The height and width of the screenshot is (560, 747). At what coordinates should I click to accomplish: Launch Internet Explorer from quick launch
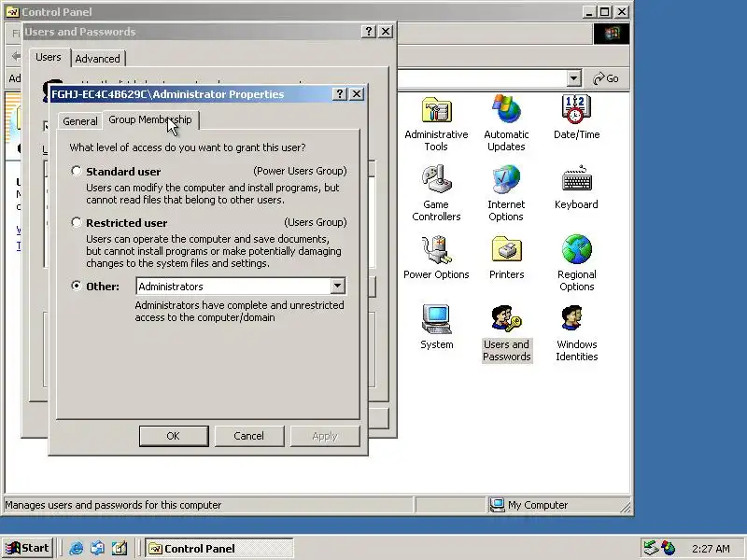[x=76, y=549]
